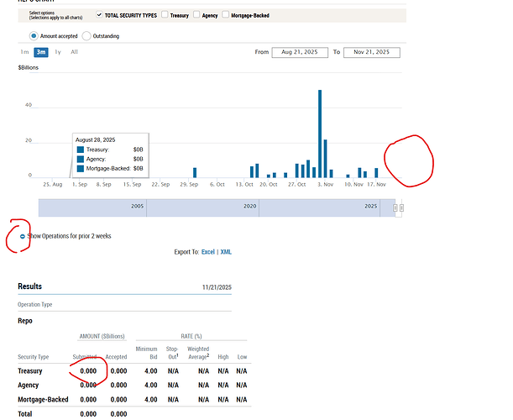Export data as XML
The width and height of the screenshot is (513, 420).
click(226, 252)
